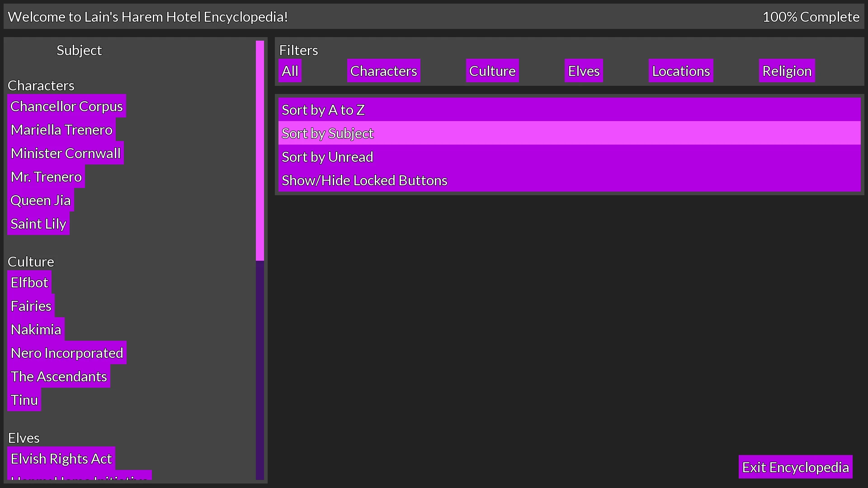
Task: Select Nero Incorporated culture entry
Action: [x=67, y=353]
